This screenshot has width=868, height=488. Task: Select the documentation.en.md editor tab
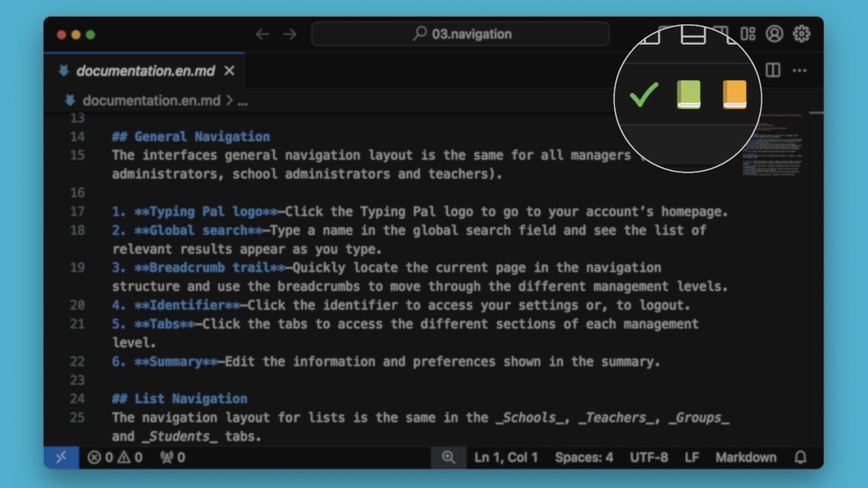coord(145,71)
